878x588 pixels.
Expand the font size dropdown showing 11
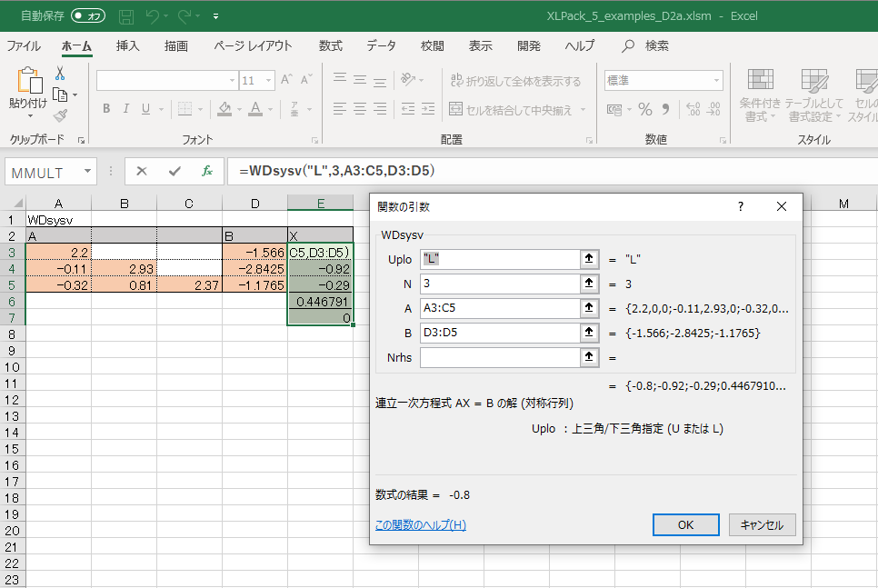[269, 81]
